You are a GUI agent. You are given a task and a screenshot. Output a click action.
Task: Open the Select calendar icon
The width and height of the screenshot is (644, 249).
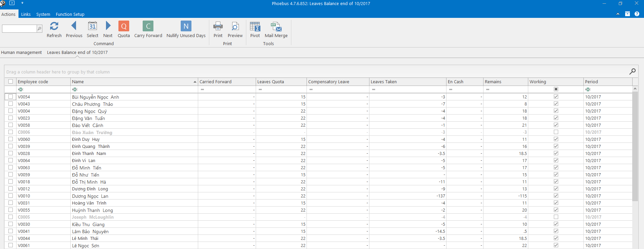point(93,26)
